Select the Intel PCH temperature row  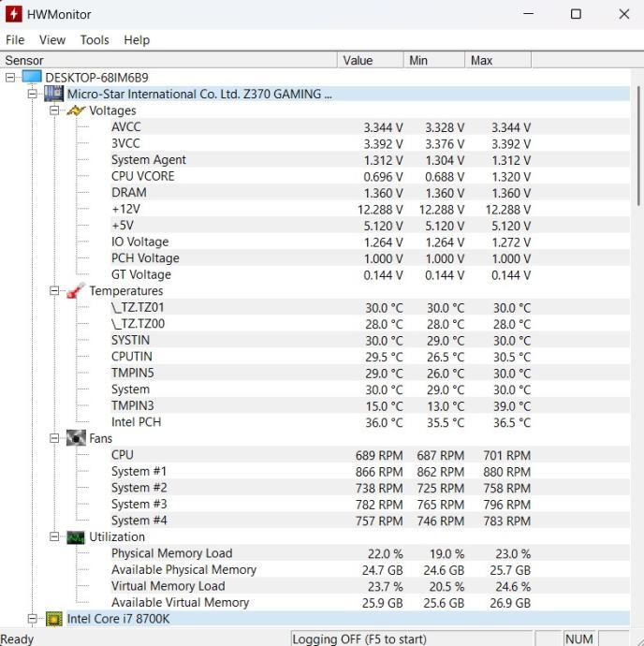pos(370,422)
